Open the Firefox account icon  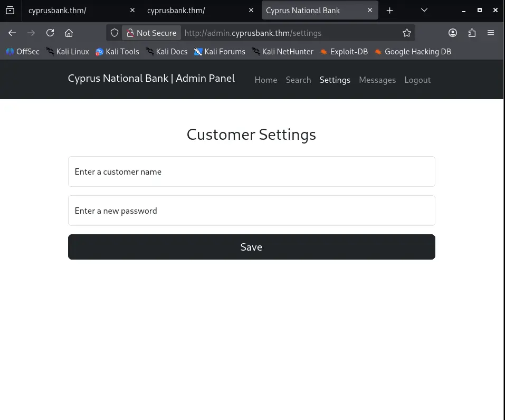click(453, 33)
